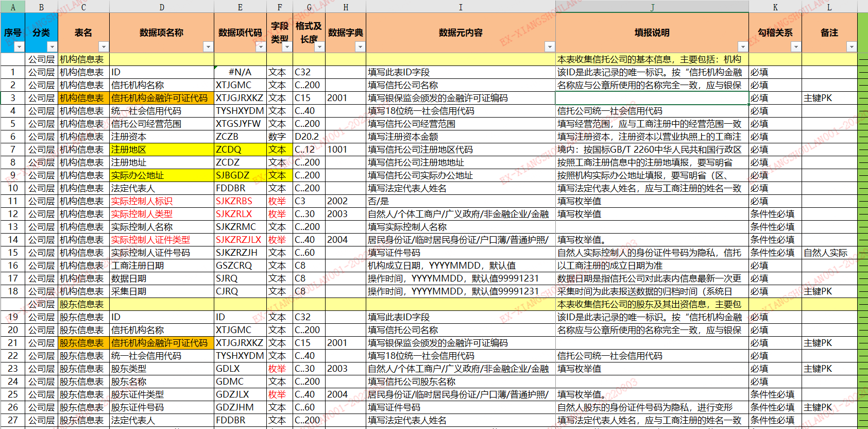Select column F via its header
Viewport: 868px width, 429px height.
280,7
